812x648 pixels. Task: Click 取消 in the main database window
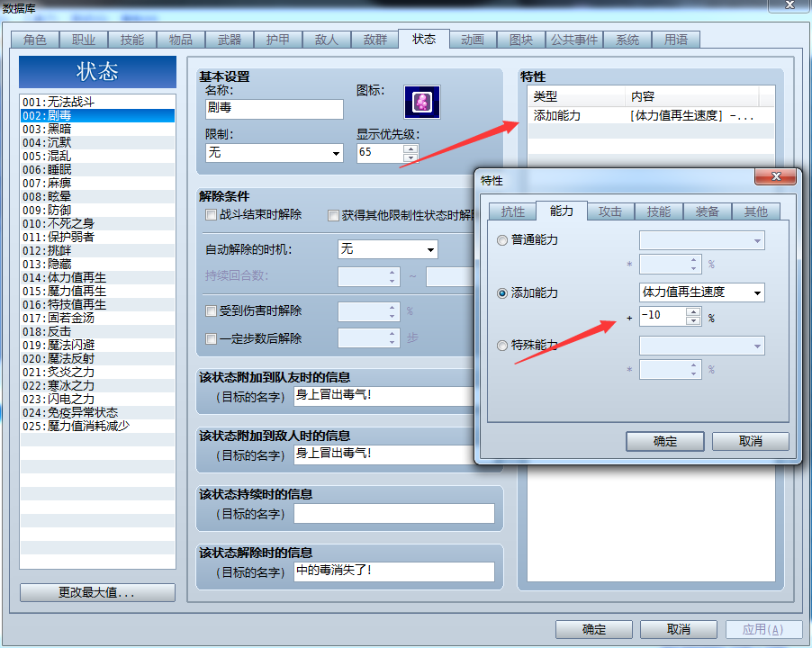tap(679, 629)
